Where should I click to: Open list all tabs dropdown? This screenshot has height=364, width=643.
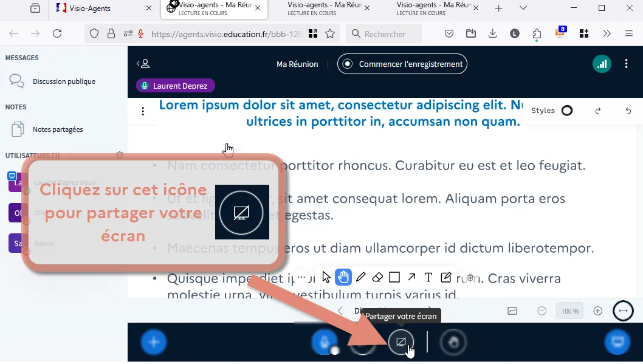[x=523, y=8]
